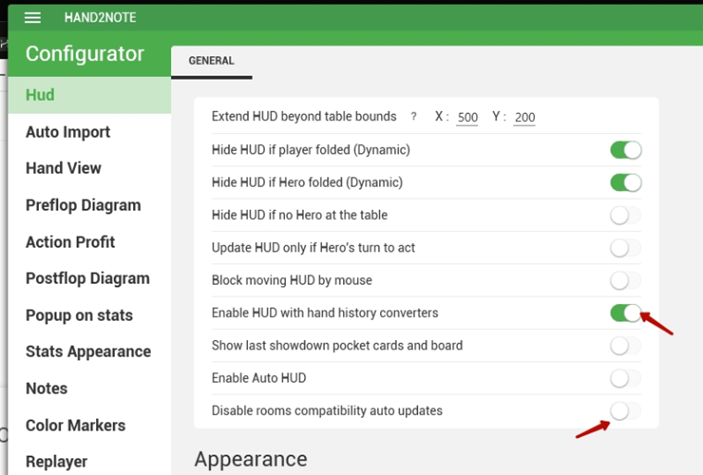
Task: Enable Show last showdown pocket cards
Action: [x=625, y=345]
